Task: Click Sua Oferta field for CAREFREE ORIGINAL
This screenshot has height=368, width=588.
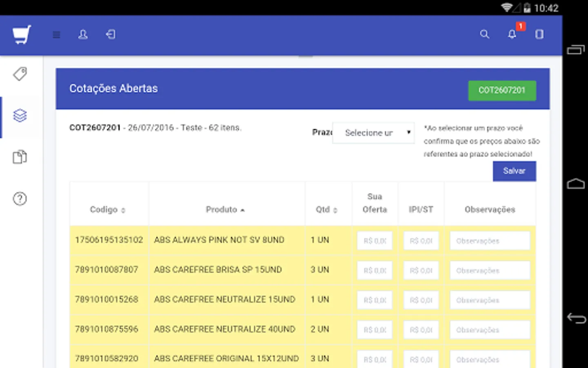Action: pyautogui.click(x=374, y=359)
